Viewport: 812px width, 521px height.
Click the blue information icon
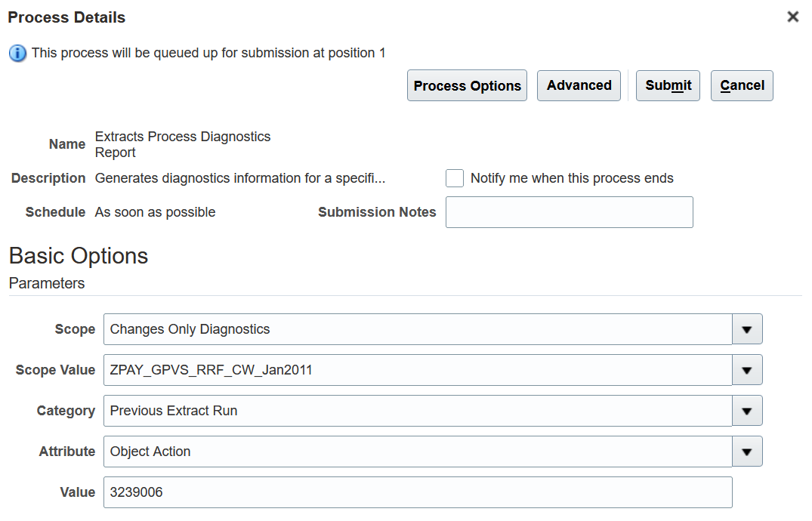(x=17, y=54)
